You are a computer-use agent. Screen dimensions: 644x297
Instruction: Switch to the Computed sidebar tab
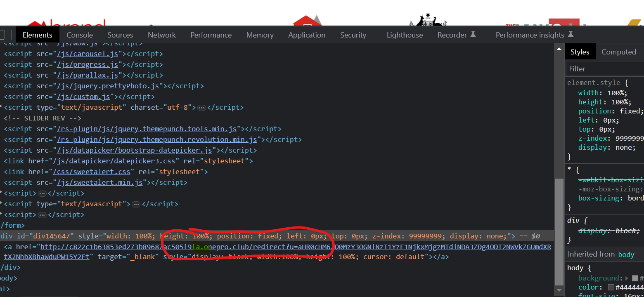click(x=618, y=52)
